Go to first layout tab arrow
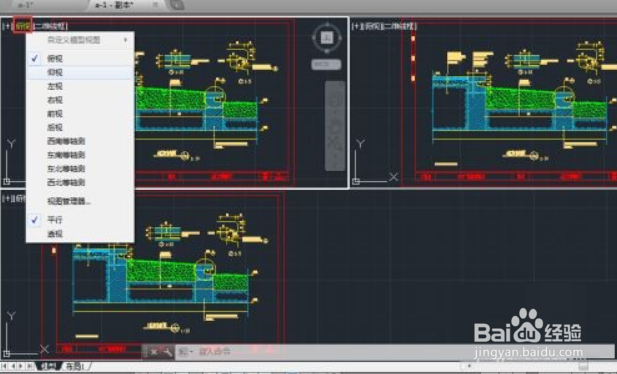Screen dimensions: 617x374 pos(4,366)
